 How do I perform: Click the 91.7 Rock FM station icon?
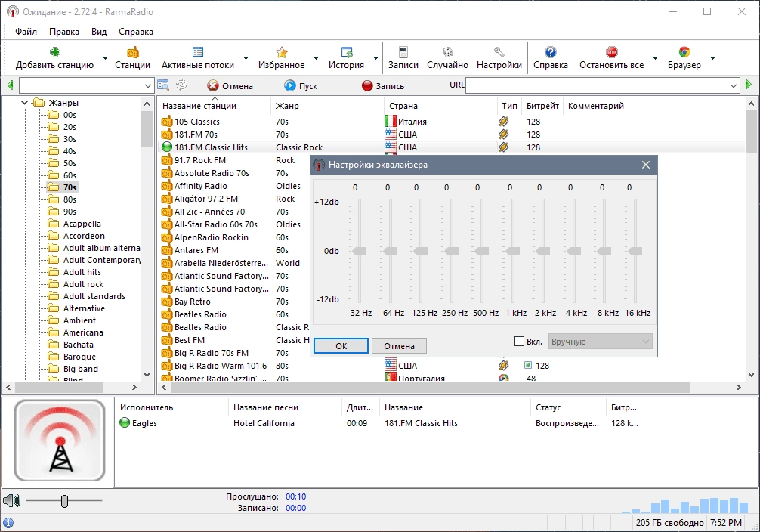click(x=167, y=160)
